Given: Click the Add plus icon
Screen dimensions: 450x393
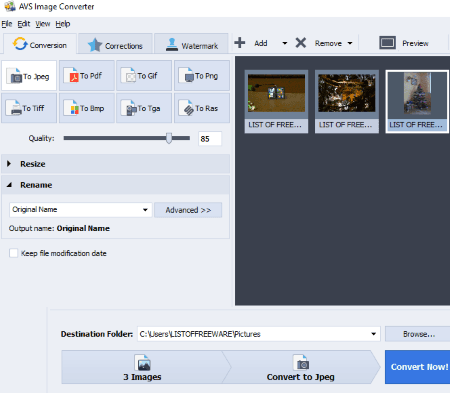Looking at the screenshot, I should tap(240, 43).
